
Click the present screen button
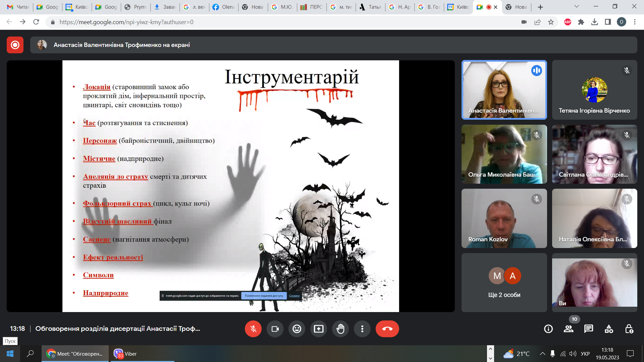tap(319, 329)
